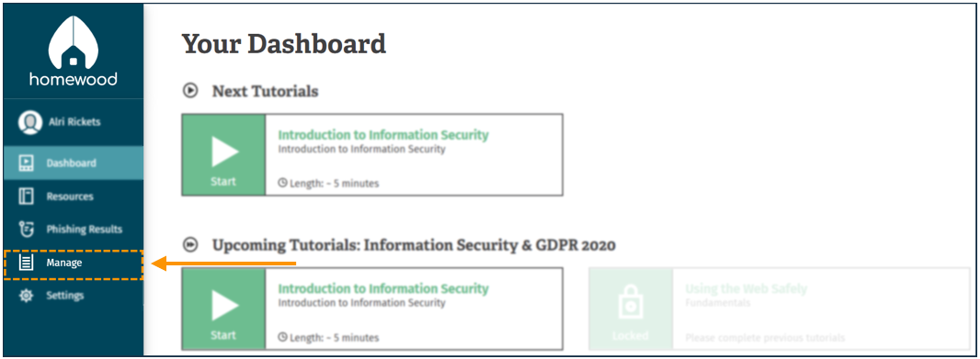The image size is (980, 359).
Task: Open Settings from the sidebar
Action: pos(74,296)
